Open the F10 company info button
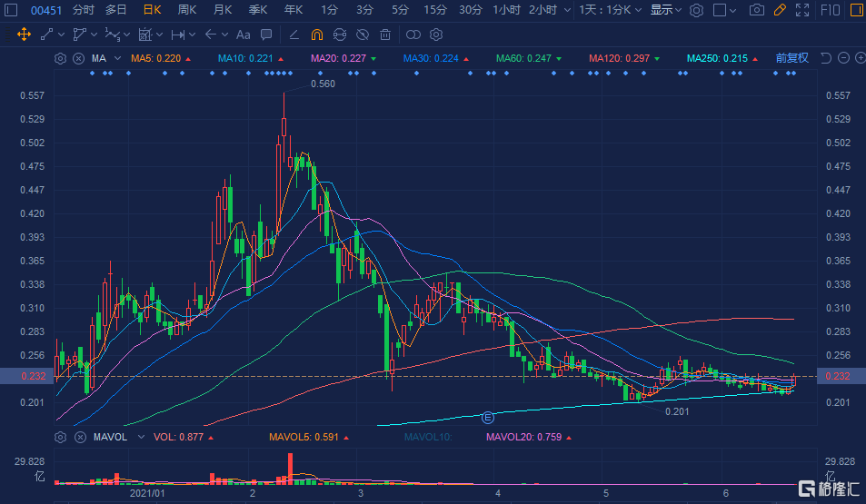 click(830, 10)
